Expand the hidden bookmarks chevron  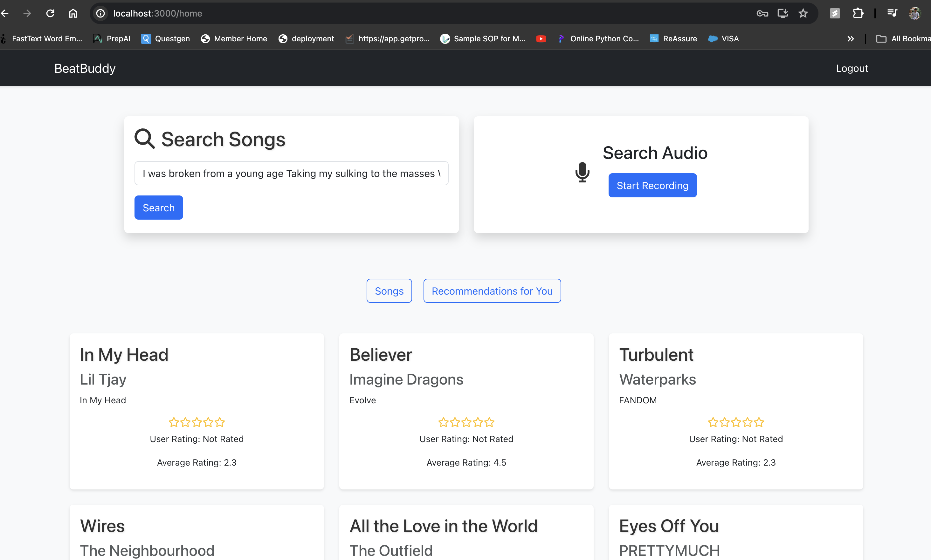pos(850,39)
